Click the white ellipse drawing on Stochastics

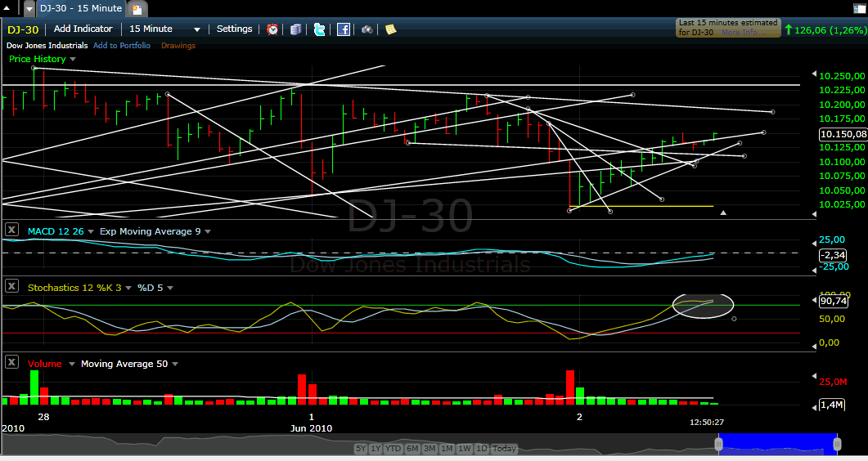tap(703, 306)
